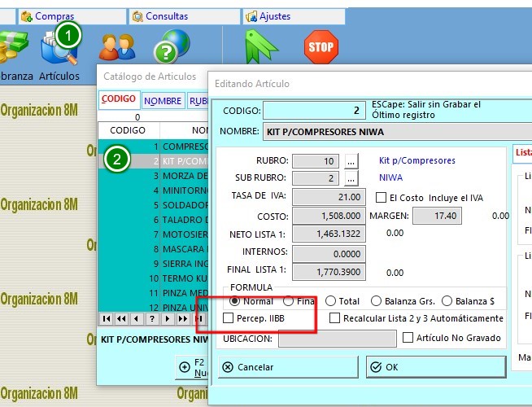532x407 pixels.
Task: Select the Normal formula radio button
Action: click(x=234, y=301)
